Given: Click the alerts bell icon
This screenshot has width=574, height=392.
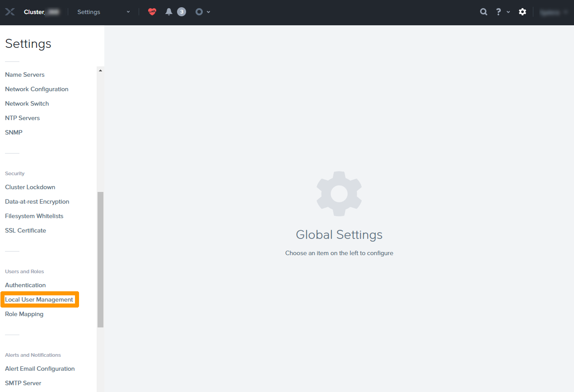Looking at the screenshot, I should (169, 12).
